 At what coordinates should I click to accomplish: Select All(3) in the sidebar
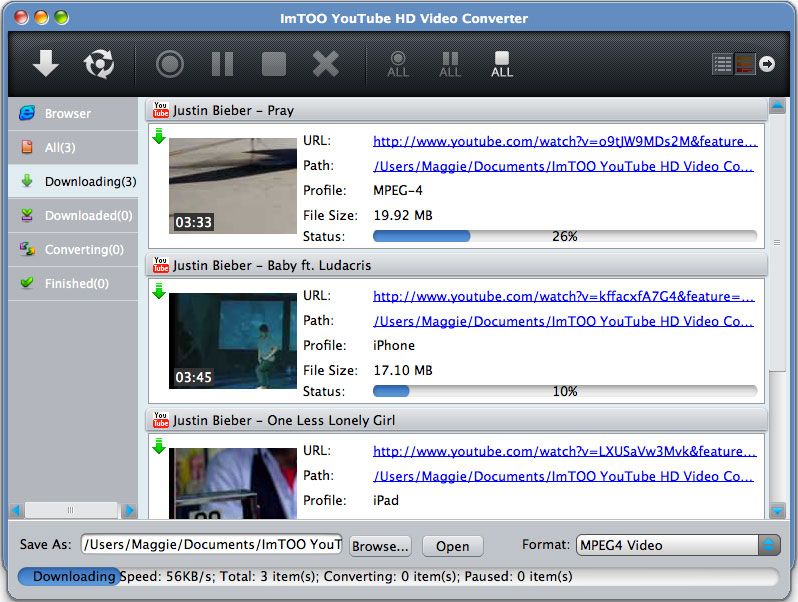point(73,148)
